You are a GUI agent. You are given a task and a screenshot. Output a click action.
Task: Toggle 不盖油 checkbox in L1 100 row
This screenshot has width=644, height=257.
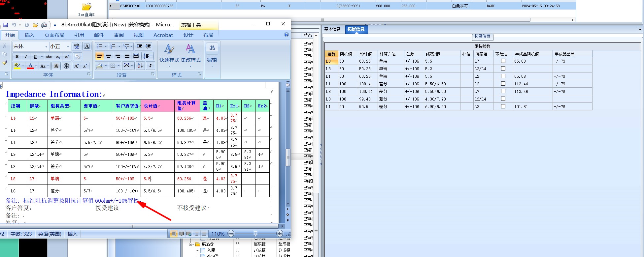pos(503,84)
